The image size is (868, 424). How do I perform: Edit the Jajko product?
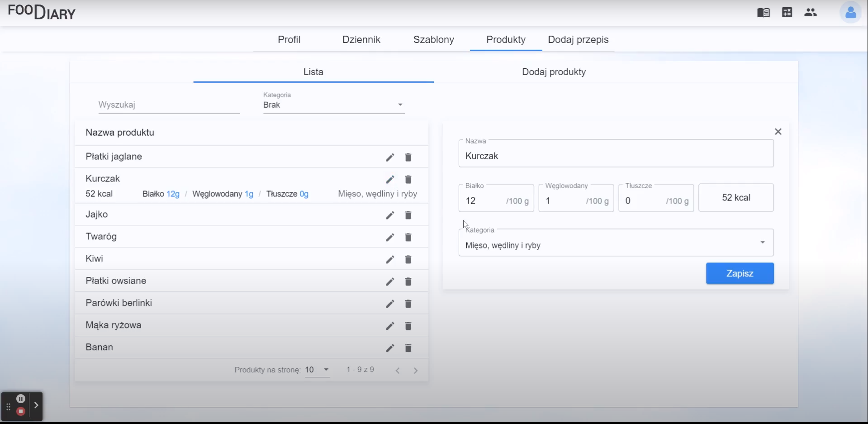[390, 215]
